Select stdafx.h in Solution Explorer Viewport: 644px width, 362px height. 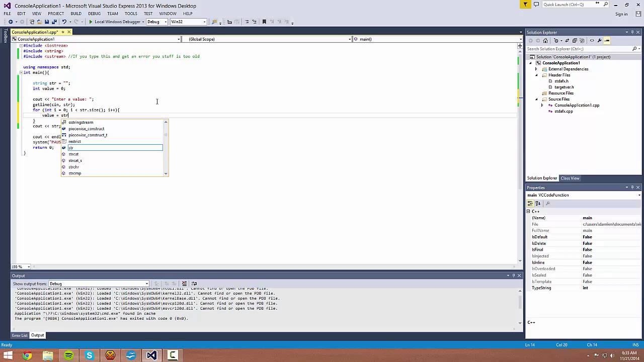click(561, 81)
